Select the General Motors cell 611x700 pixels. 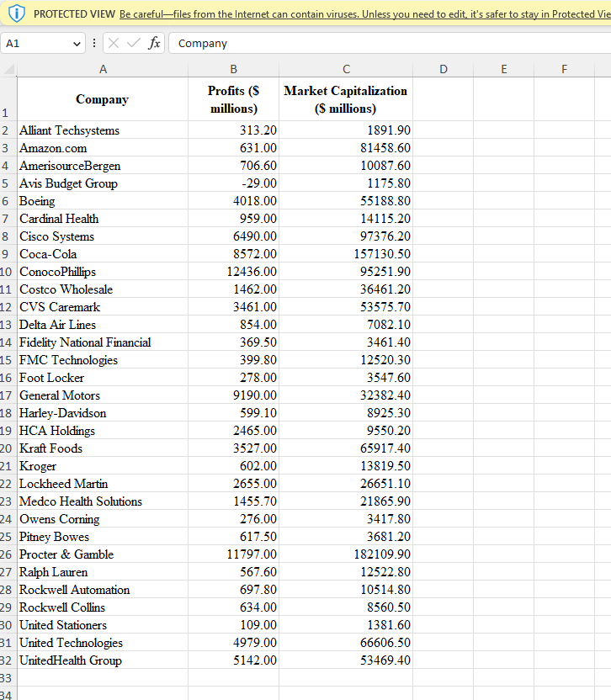tap(103, 395)
